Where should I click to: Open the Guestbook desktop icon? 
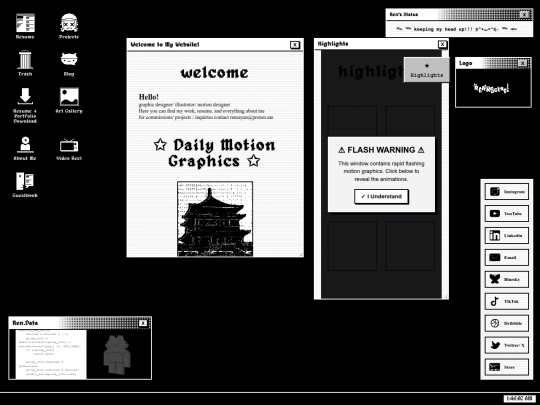tap(25, 185)
